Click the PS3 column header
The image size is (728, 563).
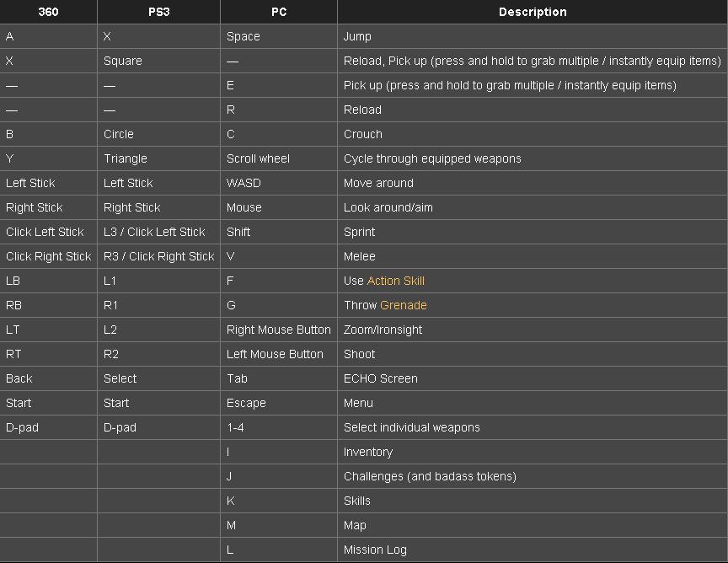point(158,12)
